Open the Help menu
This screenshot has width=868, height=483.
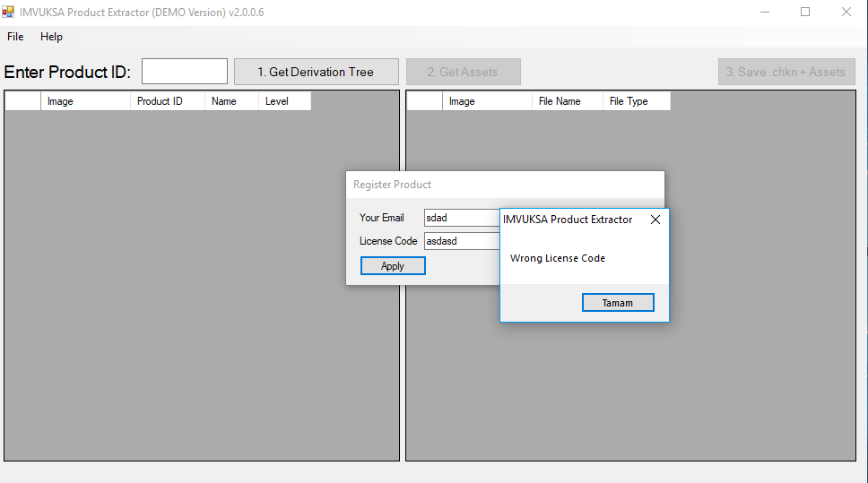pyautogui.click(x=51, y=37)
